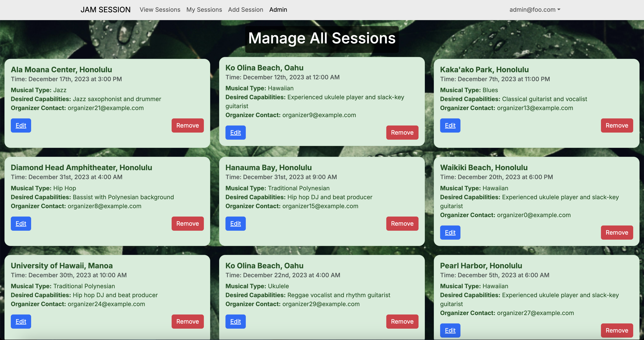Viewport: 644px width, 340px height.
Task: Go to the View Sessions nav item
Action: coord(160,10)
